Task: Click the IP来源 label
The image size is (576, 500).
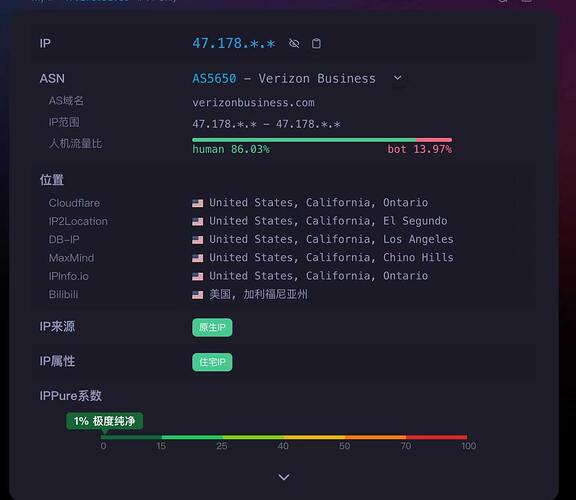Action: (x=57, y=326)
